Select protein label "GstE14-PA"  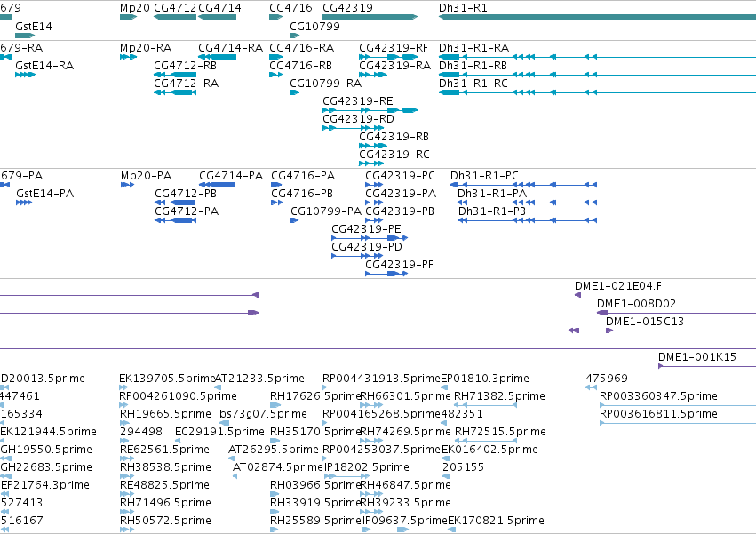pyautogui.click(x=44, y=194)
